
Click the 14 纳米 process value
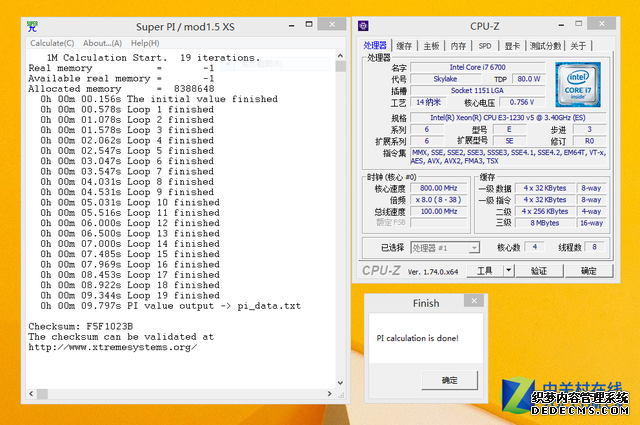tap(428, 102)
